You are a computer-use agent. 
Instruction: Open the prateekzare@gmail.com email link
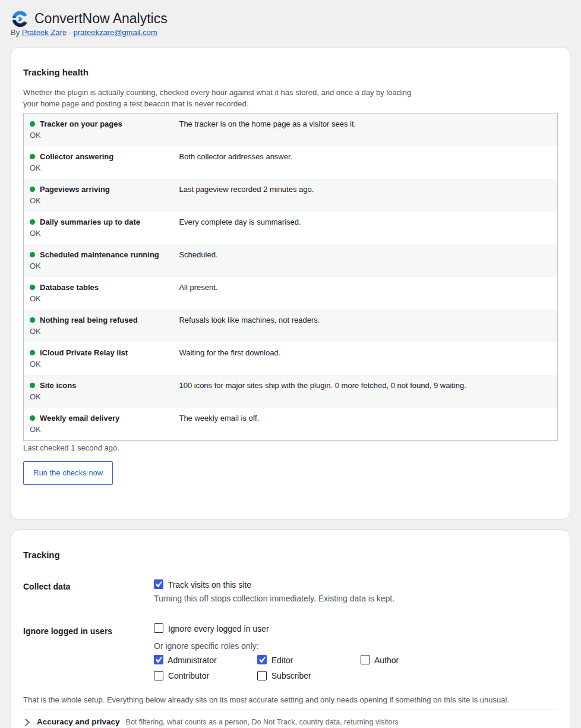(115, 33)
